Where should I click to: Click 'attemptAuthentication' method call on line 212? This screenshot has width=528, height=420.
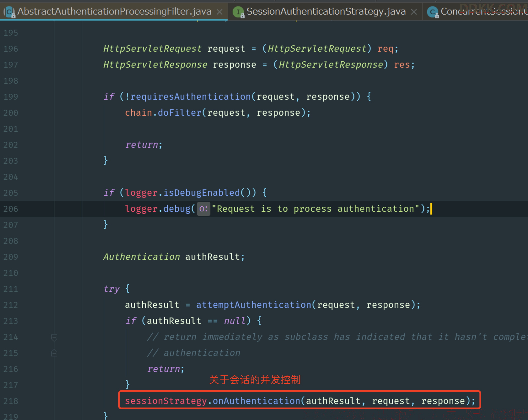(x=254, y=305)
